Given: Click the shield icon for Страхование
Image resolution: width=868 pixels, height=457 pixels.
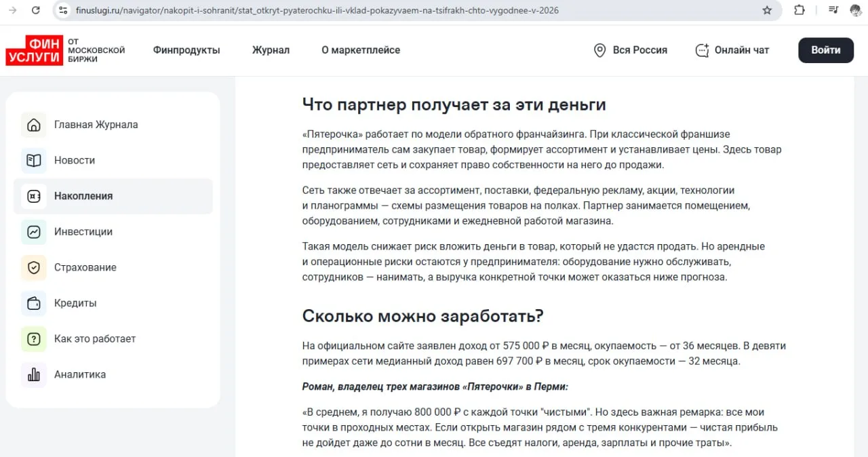Looking at the screenshot, I should pos(34,268).
